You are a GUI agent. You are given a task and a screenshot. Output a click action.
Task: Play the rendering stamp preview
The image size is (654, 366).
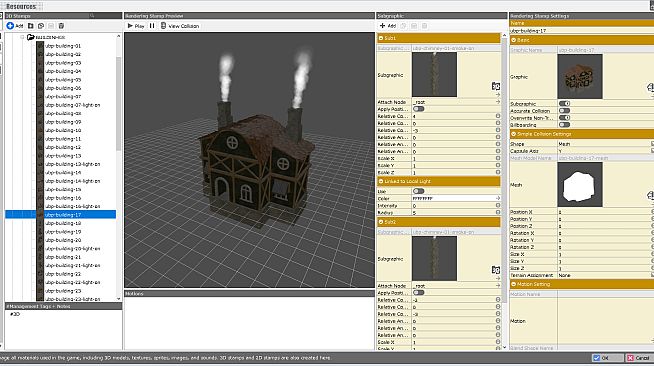136,26
